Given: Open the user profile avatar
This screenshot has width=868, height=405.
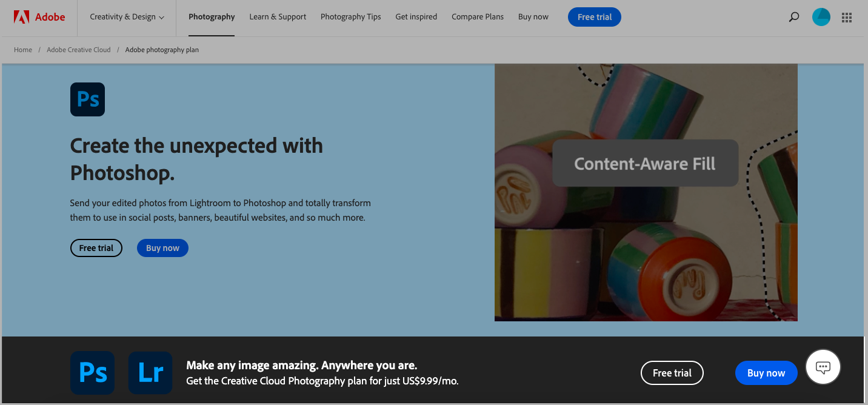Looking at the screenshot, I should click(821, 17).
